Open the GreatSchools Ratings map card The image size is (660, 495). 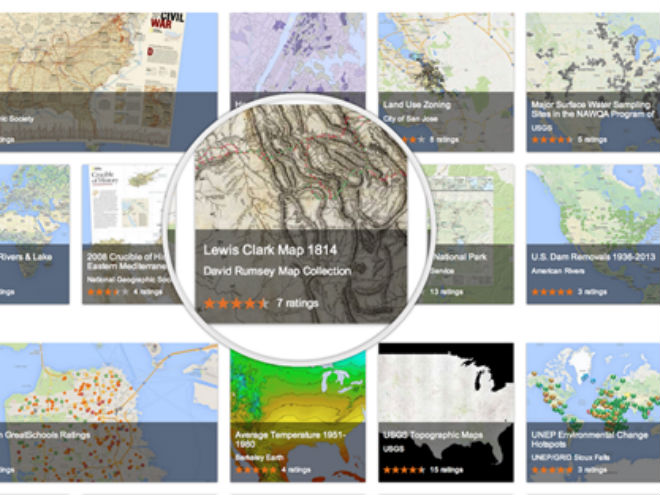click(x=109, y=412)
